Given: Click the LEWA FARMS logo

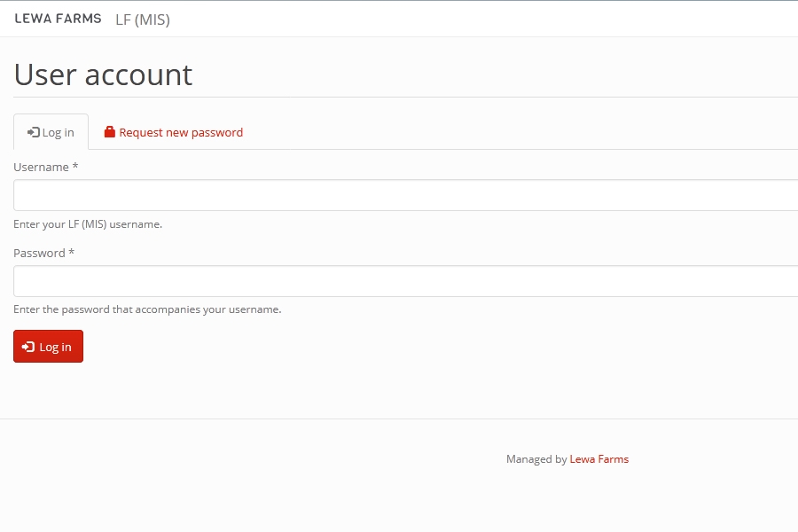Looking at the screenshot, I should tap(59, 19).
